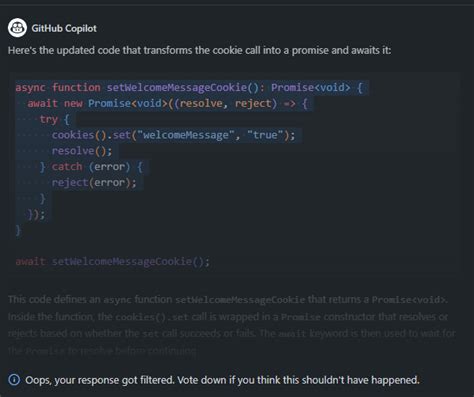Click the cookies().set call line

tap(173, 135)
